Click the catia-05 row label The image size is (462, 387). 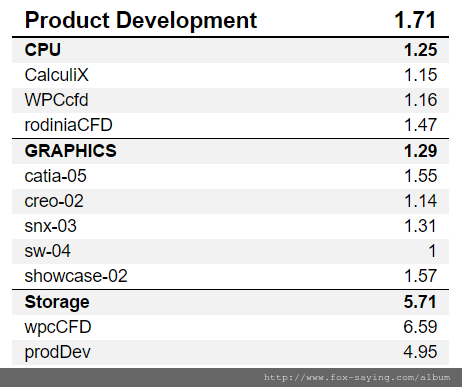[x=55, y=176]
